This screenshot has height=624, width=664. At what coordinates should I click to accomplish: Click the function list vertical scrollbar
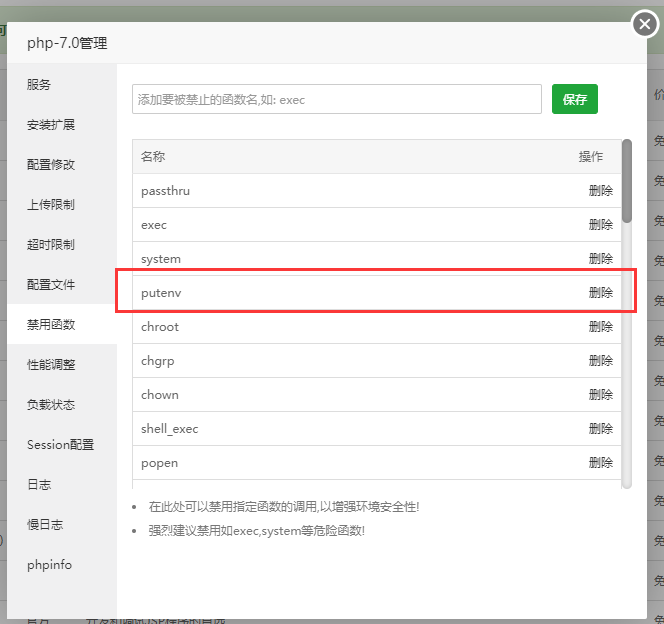[x=627, y=180]
